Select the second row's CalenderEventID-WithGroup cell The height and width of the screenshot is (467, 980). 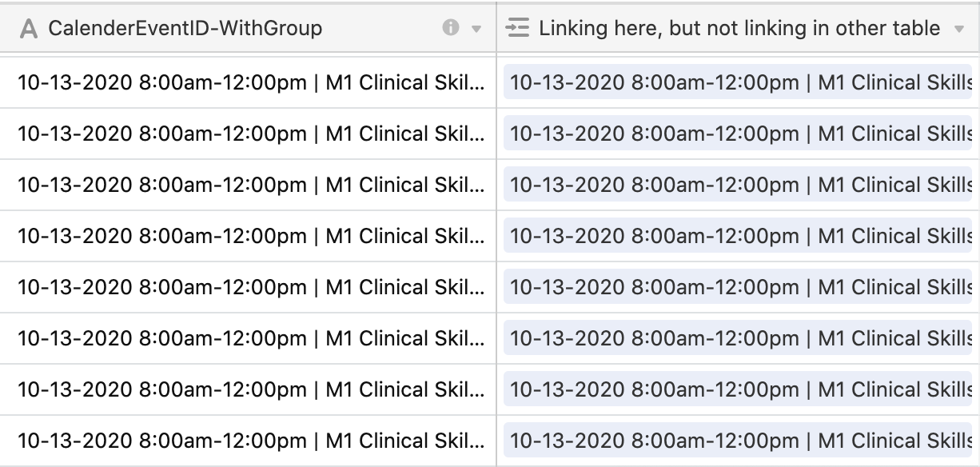[248, 134]
